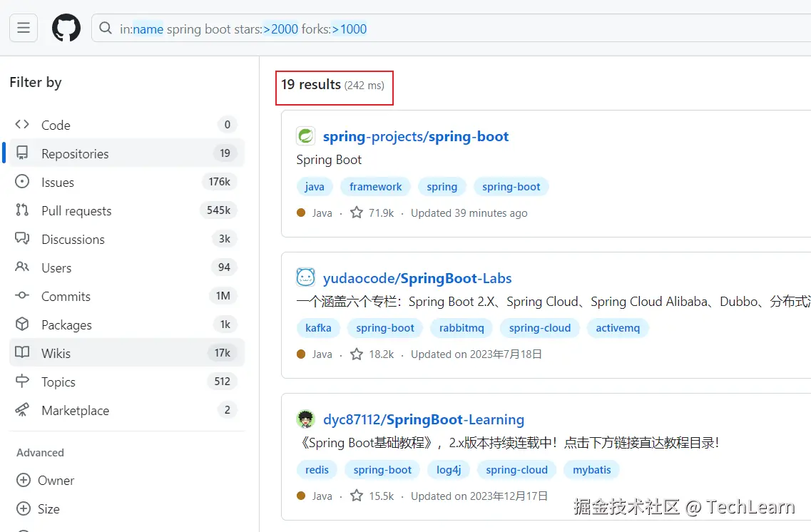This screenshot has width=811, height=532.
Task: Click the plus icon beside Size
Action: pos(24,508)
